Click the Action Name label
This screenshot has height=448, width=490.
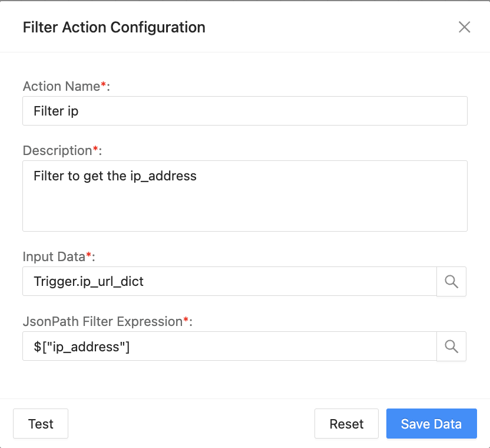[61, 86]
